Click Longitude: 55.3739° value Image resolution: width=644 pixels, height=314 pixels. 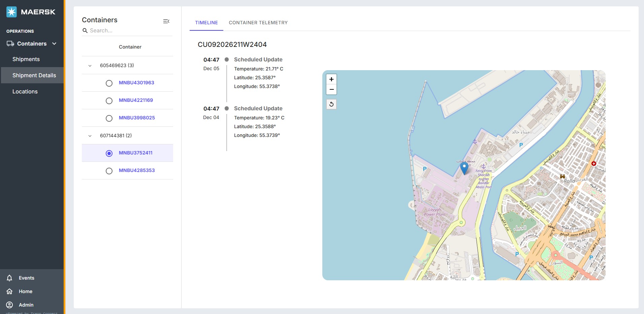(x=257, y=135)
